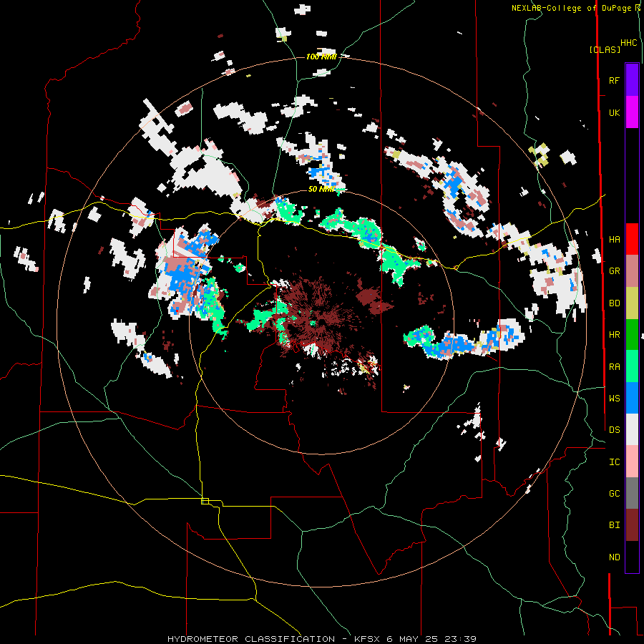This screenshot has height=644, width=644.
Task: Click the DS white legend swatch
Action: pos(632,429)
